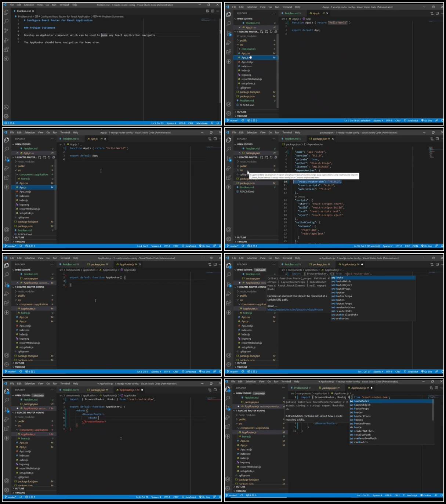Choose RouteObject in the Route-highlighted autocomplete list
This screenshot has height=504, width=446.
[373, 285]
